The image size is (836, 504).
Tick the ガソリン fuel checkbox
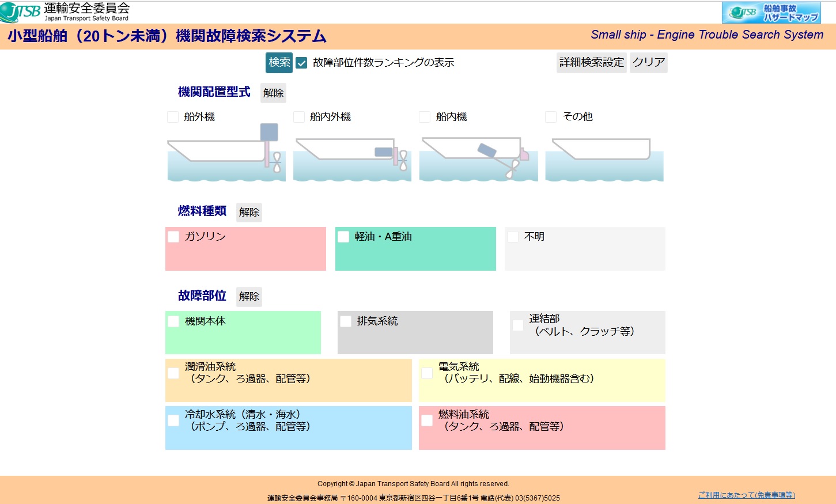pos(173,237)
